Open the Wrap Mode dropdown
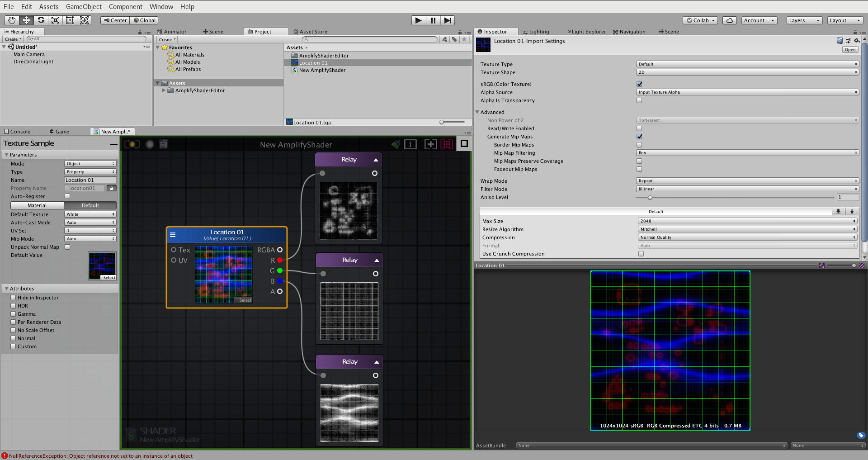This screenshot has width=868, height=460. (747, 181)
